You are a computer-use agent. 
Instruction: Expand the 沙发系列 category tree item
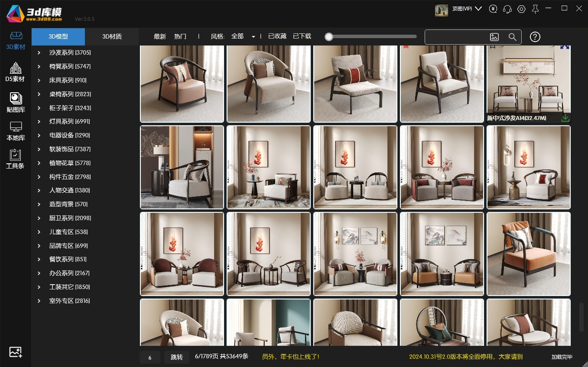point(39,53)
